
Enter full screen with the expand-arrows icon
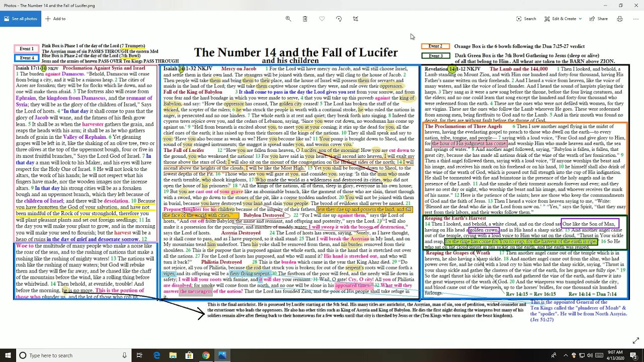point(636,340)
